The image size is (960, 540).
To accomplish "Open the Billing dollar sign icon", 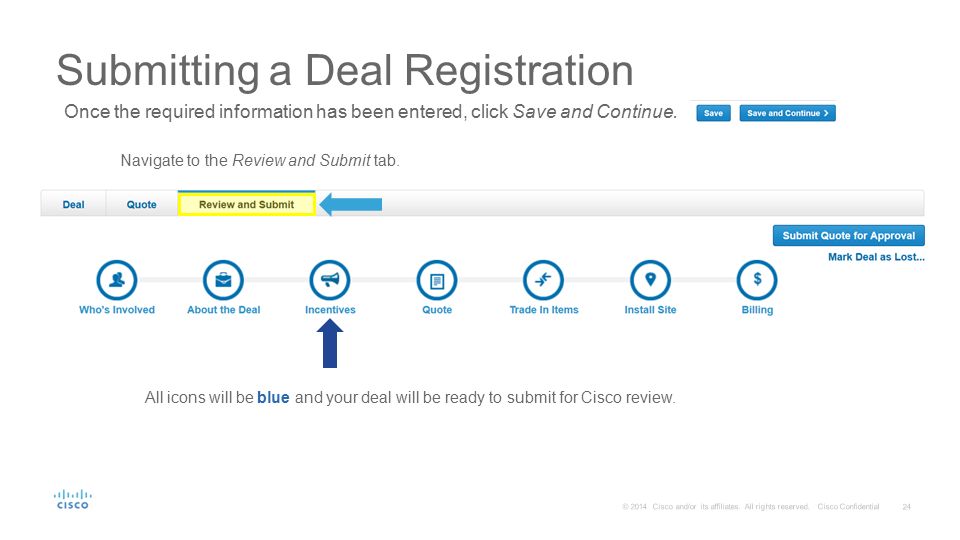I will [x=757, y=280].
